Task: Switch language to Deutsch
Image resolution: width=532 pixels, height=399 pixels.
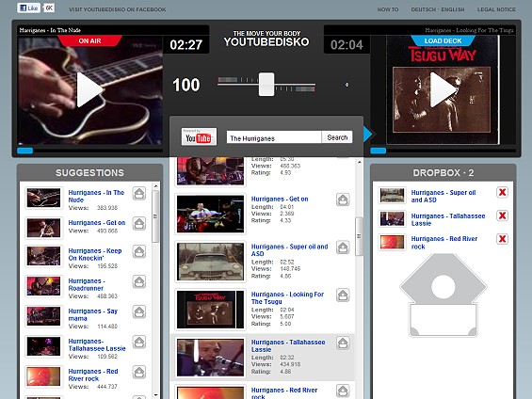Action: pyautogui.click(x=423, y=9)
